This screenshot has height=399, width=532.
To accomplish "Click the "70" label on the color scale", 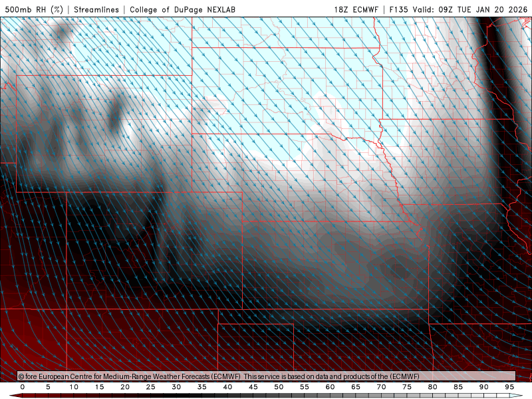I will (381, 387).
